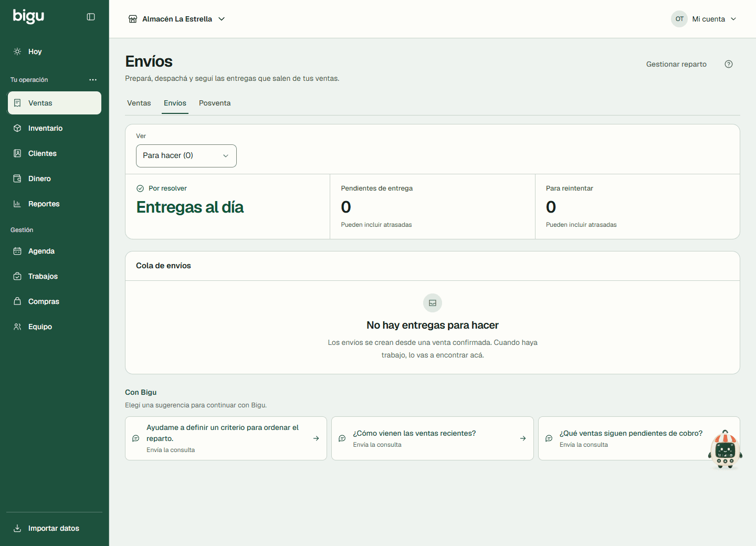Viewport: 756px width, 546px height.
Task: Click the Con Bigu heading
Action: click(x=141, y=392)
